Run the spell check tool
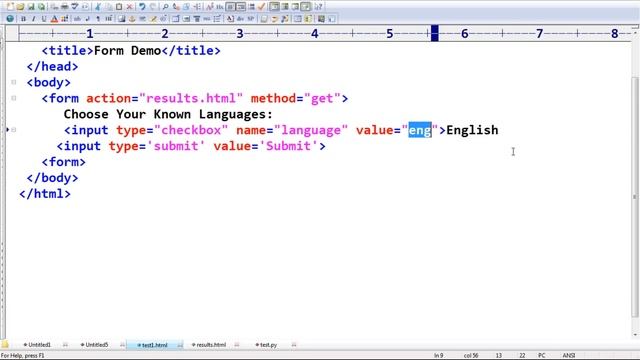640x360 pixels. coord(75,7)
